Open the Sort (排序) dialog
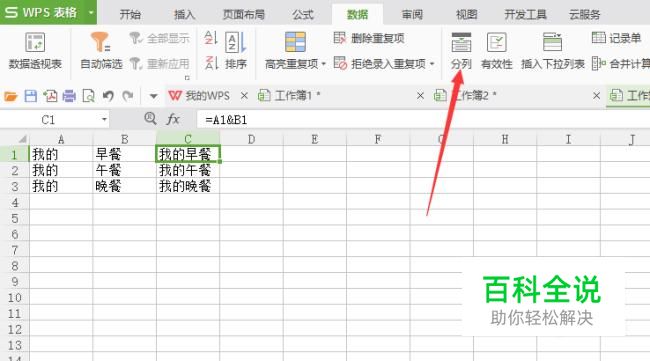Image resolution: width=650 pixels, height=361 pixels. [236, 51]
